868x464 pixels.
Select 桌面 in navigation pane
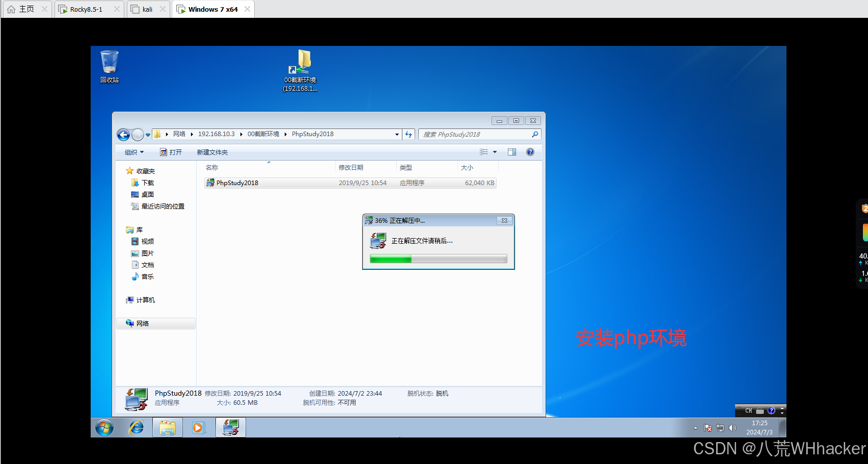coord(143,195)
